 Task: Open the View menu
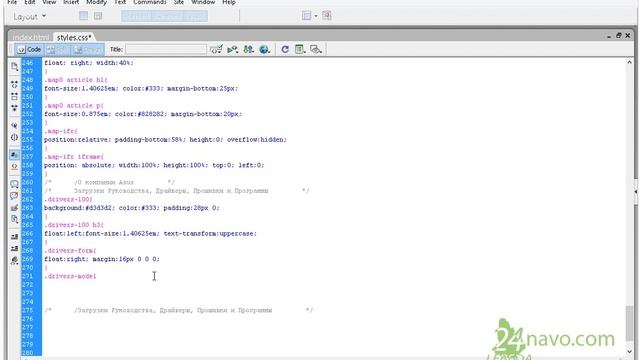click(x=49, y=2)
